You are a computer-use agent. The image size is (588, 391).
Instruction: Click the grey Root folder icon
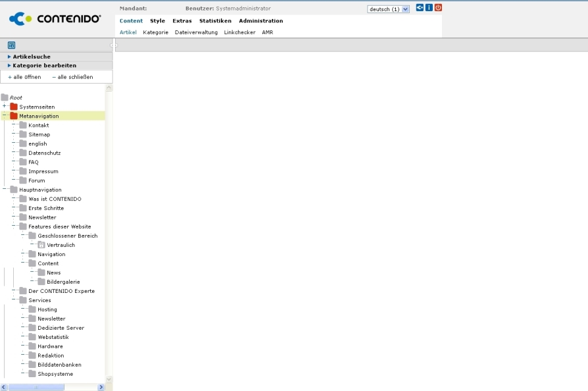pyautogui.click(x=5, y=97)
